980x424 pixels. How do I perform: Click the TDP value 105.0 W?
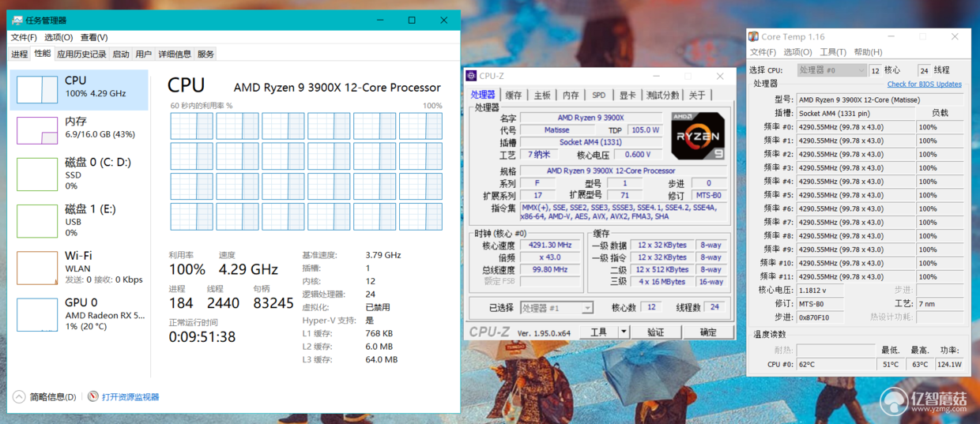click(644, 130)
